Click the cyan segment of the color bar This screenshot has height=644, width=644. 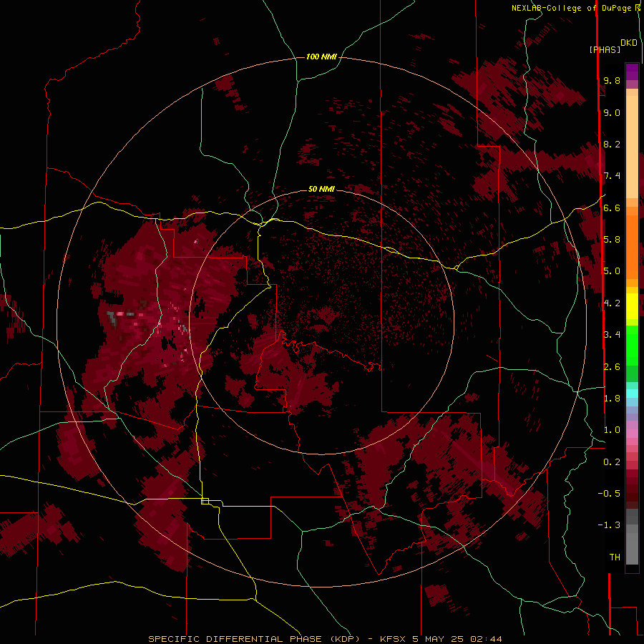(x=632, y=394)
